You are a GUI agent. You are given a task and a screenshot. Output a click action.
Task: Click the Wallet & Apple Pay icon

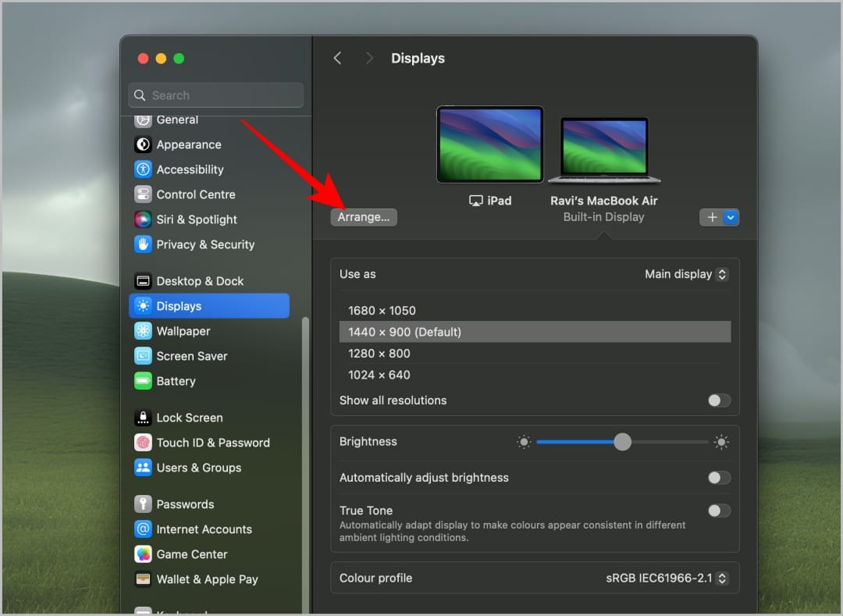click(x=143, y=579)
